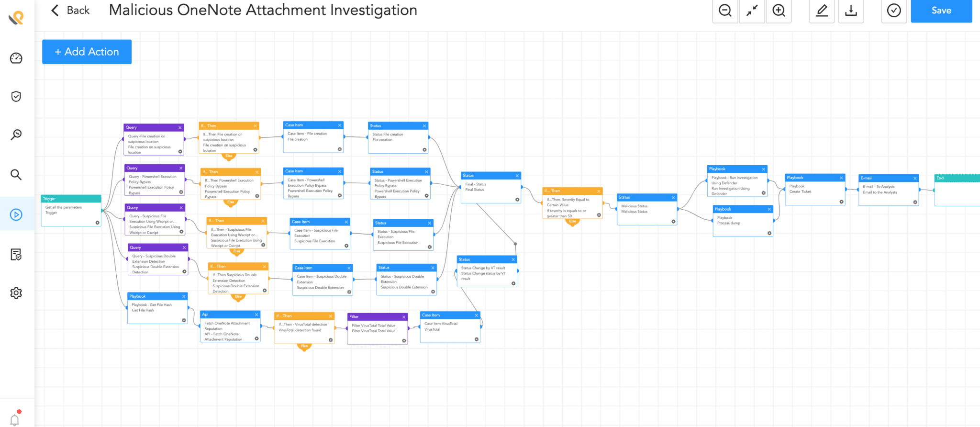Open the shield checkmark sidebar icon

point(16,97)
